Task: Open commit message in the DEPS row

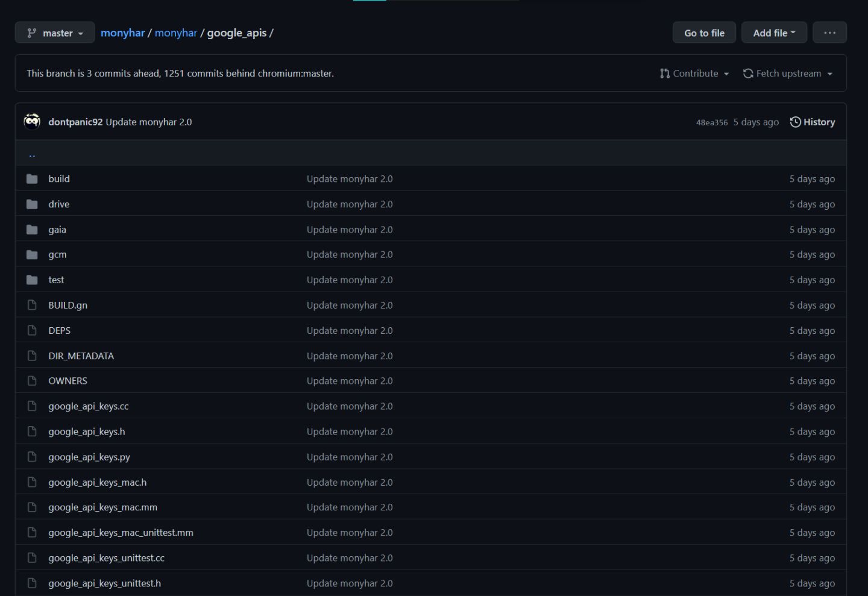Action: (x=350, y=330)
